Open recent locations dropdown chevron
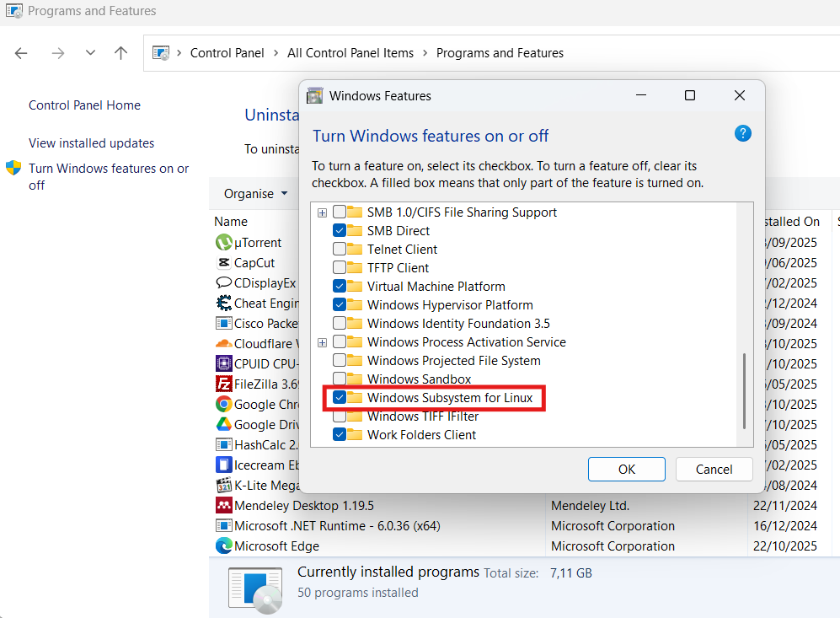Screen dimensions: 840x618 (x=90, y=53)
